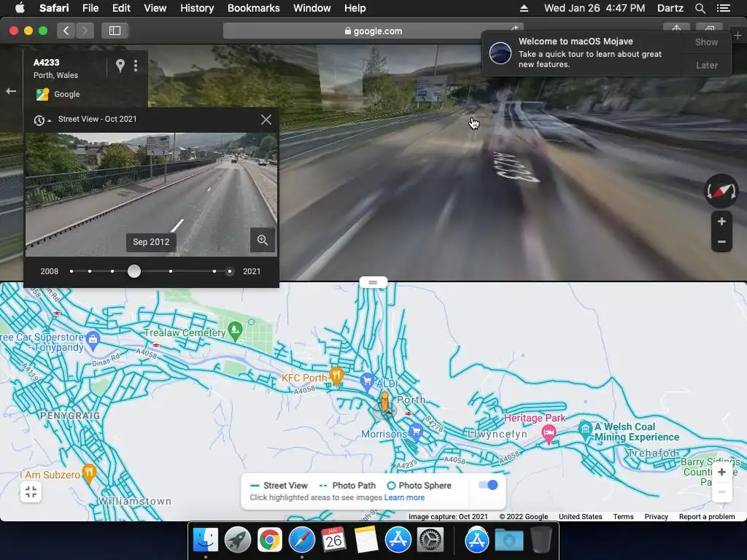Image resolution: width=747 pixels, height=560 pixels.
Task: Select the 2008 first dot on the timeline
Action: pos(71,271)
